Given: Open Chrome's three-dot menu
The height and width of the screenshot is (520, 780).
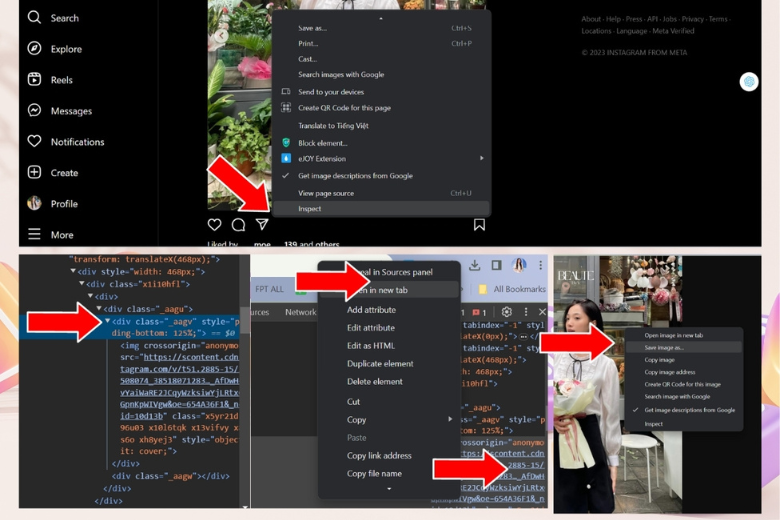Looking at the screenshot, I should (540, 265).
